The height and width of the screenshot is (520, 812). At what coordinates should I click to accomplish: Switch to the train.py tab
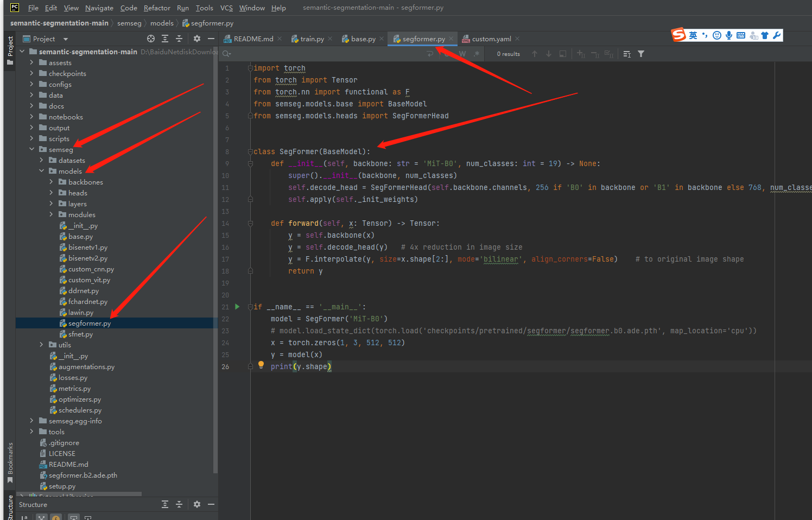point(312,39)
